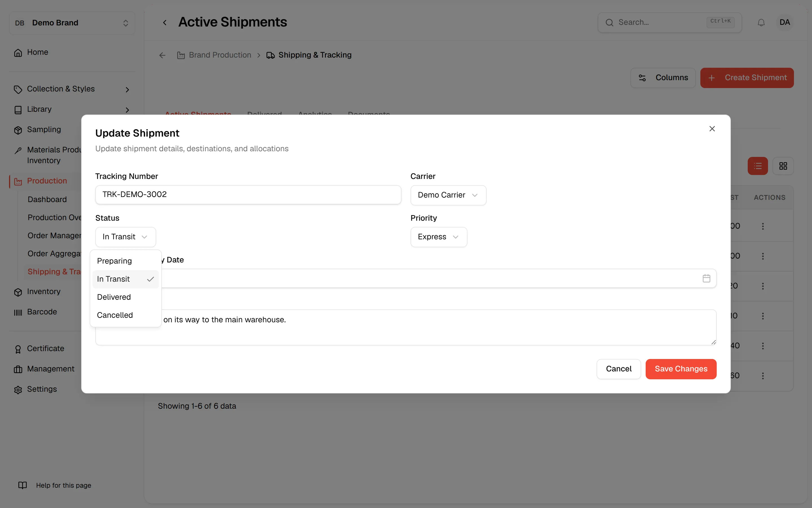This screenshot has width=812, height=508.
Task: Expand Collection & Styles submenu chevron
Action: coord(127,89)
